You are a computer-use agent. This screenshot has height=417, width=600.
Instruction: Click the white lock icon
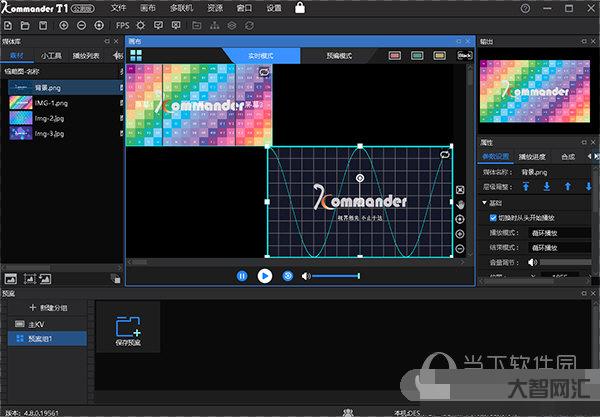click(x=300, y=7)
